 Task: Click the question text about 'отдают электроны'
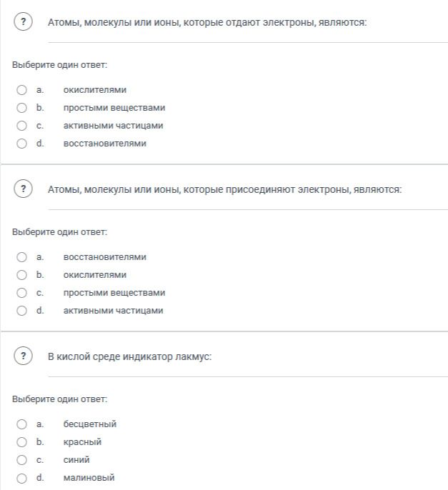[x=207, y=23]
